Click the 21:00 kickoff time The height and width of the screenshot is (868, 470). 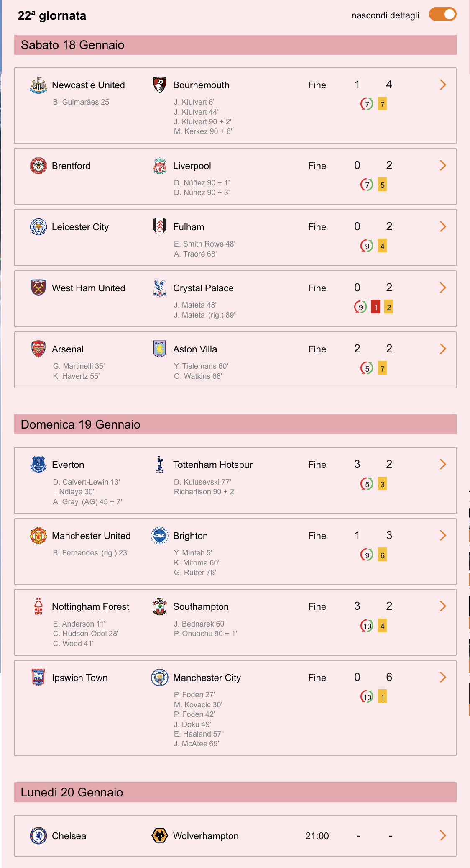coord(317,836)
